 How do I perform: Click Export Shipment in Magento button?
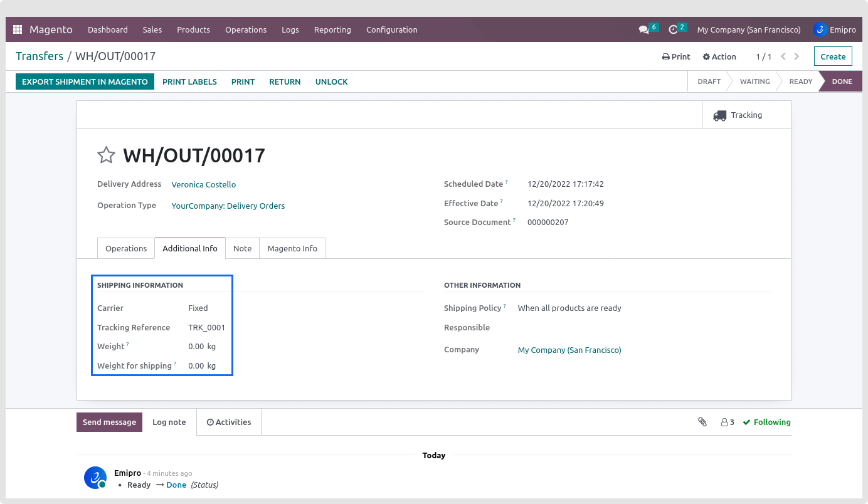(x=85, y=81)
